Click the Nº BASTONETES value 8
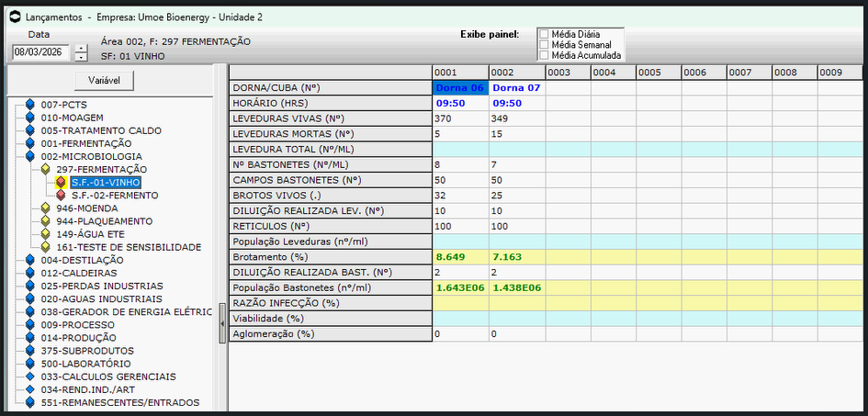The height and width of the screenshot is (416, 868). point(460,164)
